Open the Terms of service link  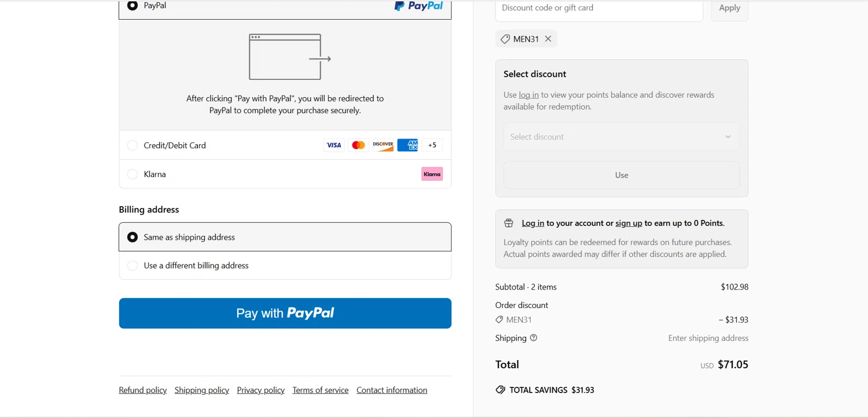click(x=320, y=390)
